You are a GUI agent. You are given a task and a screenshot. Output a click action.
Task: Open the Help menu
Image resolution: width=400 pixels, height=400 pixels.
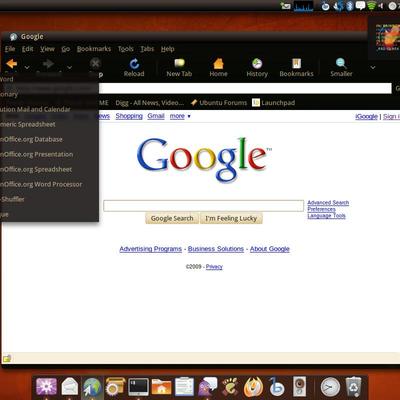click(168, 49)
